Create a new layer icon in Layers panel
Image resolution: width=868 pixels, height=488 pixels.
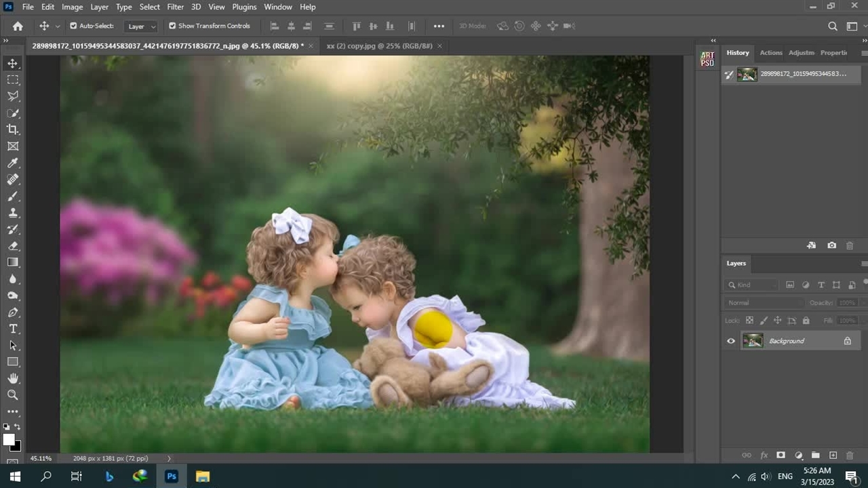(833, 455)
